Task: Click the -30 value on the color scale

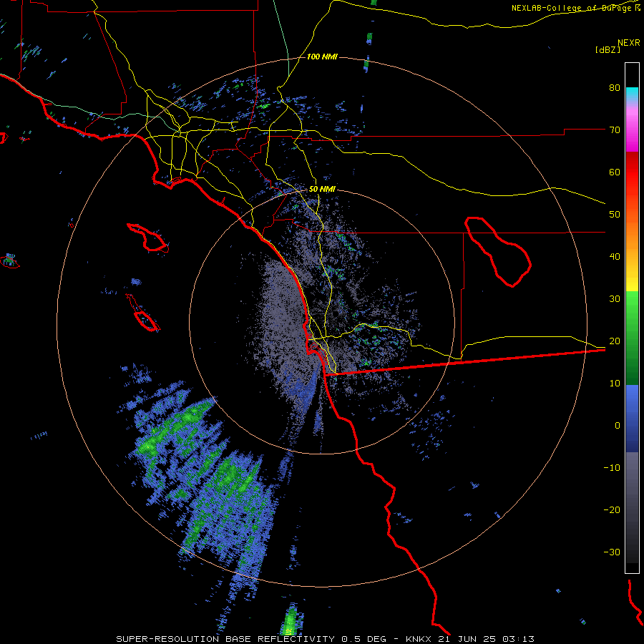Action: pos(612,552)
